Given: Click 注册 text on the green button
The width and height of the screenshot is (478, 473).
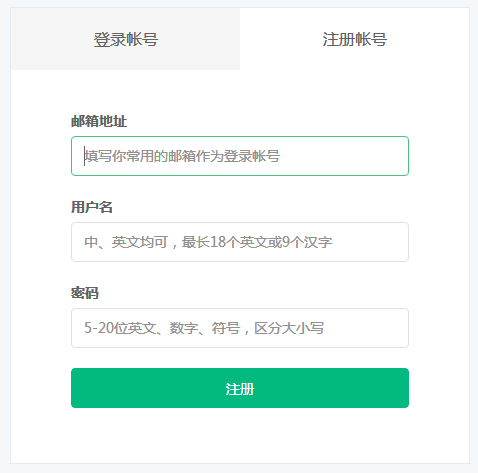Looking at the screenshot, I should 240,389.
